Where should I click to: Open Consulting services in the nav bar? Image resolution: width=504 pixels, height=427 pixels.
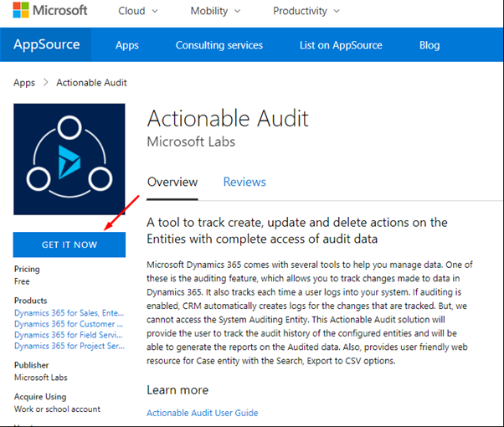click(219, 45)
